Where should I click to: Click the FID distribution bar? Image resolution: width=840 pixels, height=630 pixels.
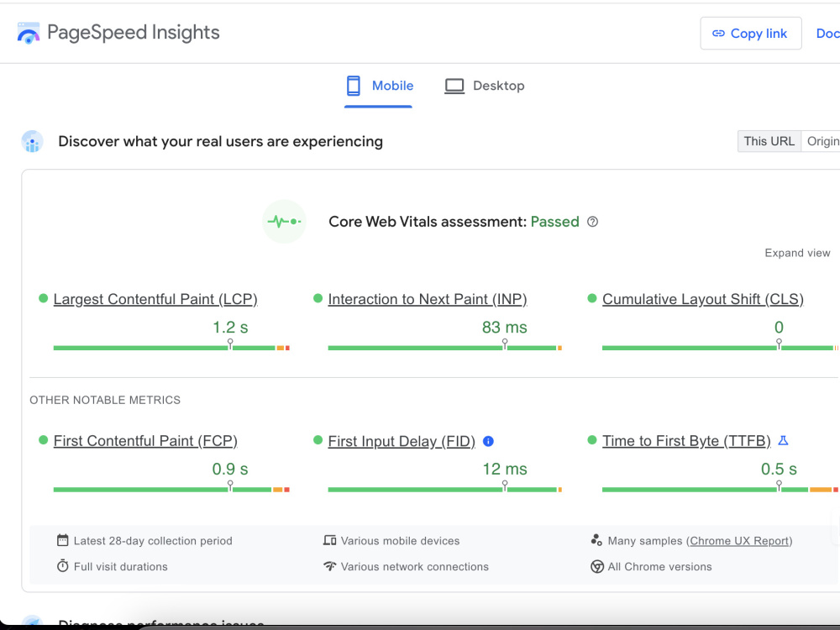(444, 490)
